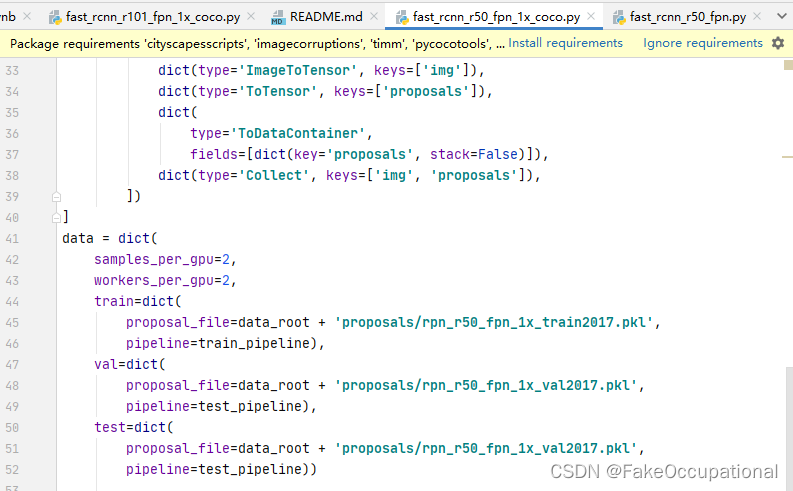Click the warning stripe mark near line 37

tap(787, 157)
